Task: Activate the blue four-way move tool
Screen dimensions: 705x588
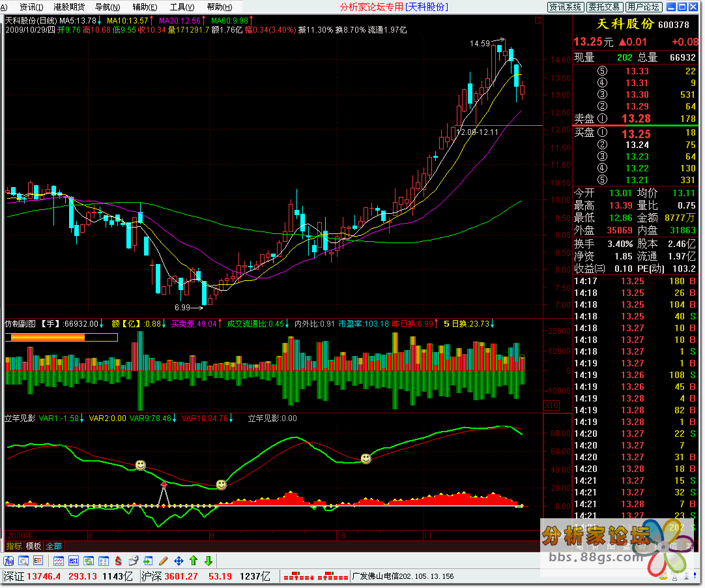Action: (x=179, y=561)
